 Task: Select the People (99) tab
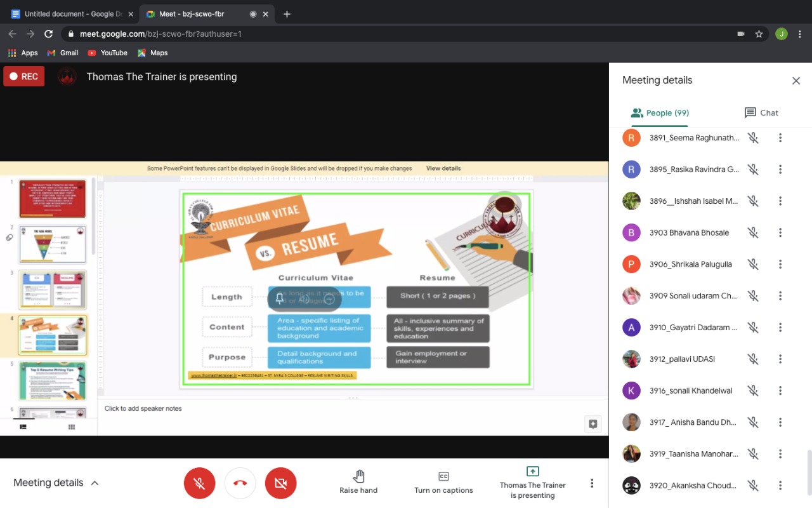pos(660,112)
